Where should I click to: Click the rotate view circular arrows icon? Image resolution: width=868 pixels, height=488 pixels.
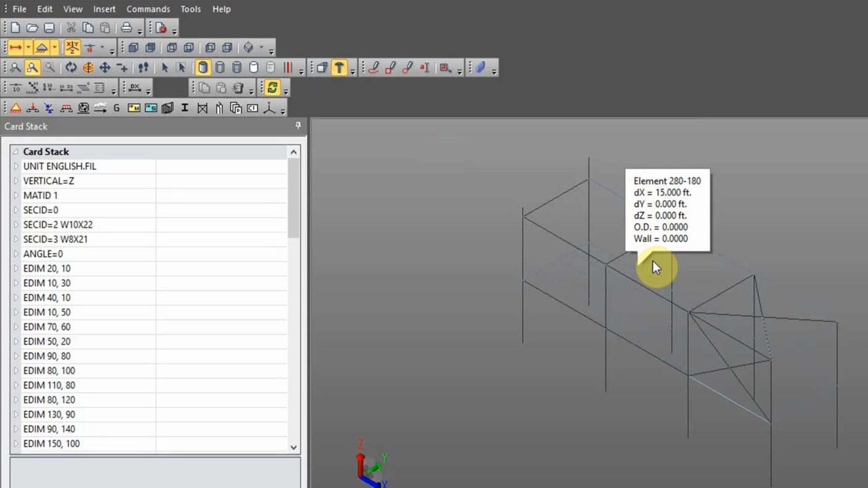click(x=71, y=67)
